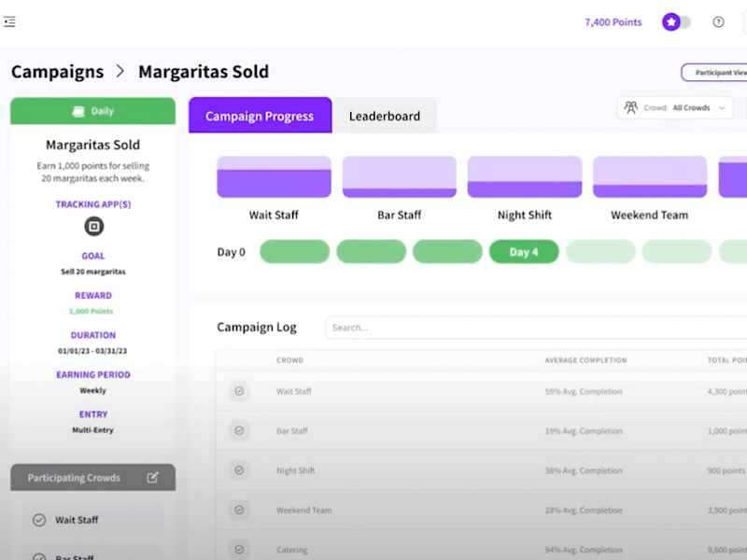Open the 7,400 Points balance
This screenshot has height=560, width=747.
coord(613,21)
